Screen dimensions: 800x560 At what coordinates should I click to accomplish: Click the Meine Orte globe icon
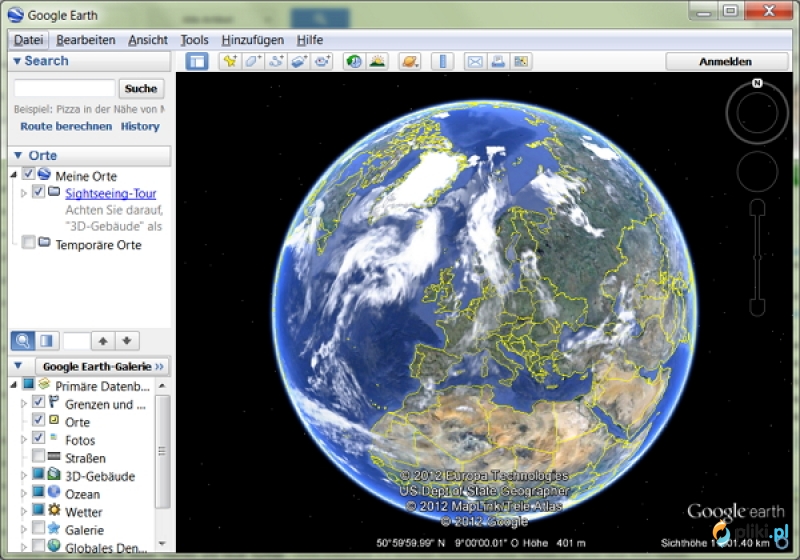tap(44, 175)
